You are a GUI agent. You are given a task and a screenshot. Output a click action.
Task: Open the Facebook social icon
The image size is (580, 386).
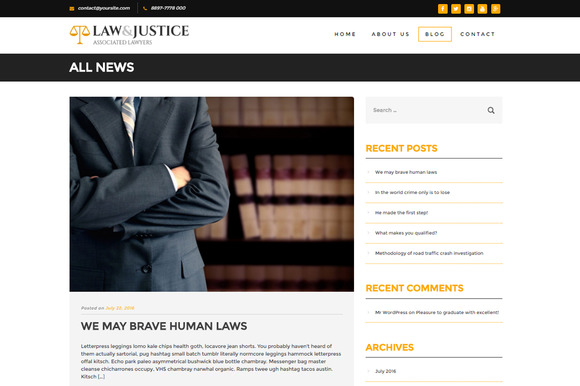point(443,9)
